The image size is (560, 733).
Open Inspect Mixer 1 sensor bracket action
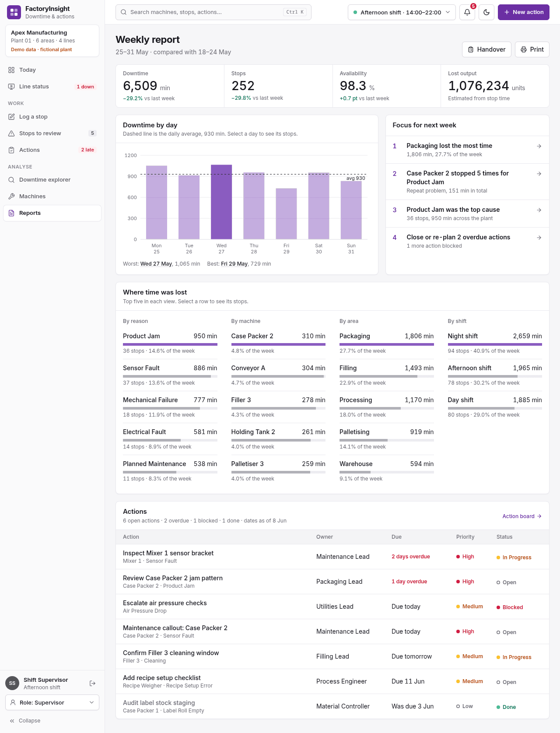pos(332,557)
